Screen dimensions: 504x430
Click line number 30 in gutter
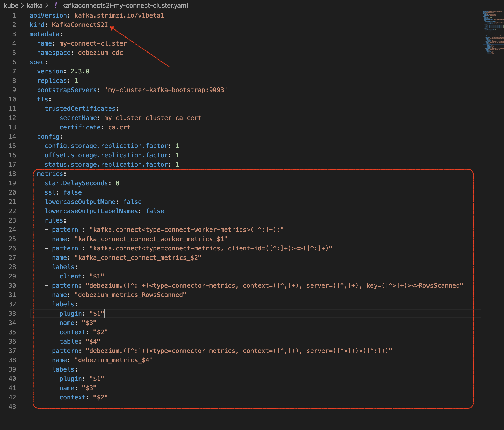[12, 286]
